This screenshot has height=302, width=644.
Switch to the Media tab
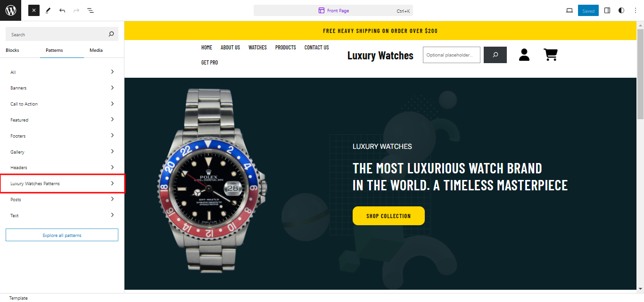[96, 50]
